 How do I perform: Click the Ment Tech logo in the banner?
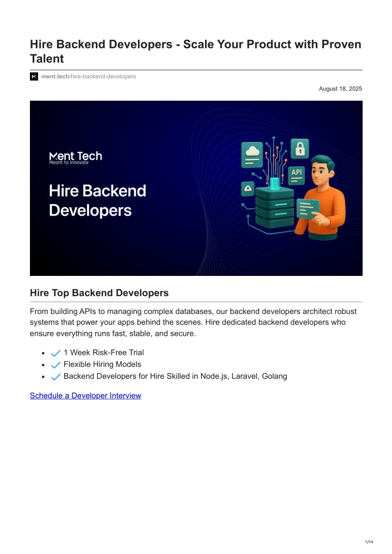[76, 158]
